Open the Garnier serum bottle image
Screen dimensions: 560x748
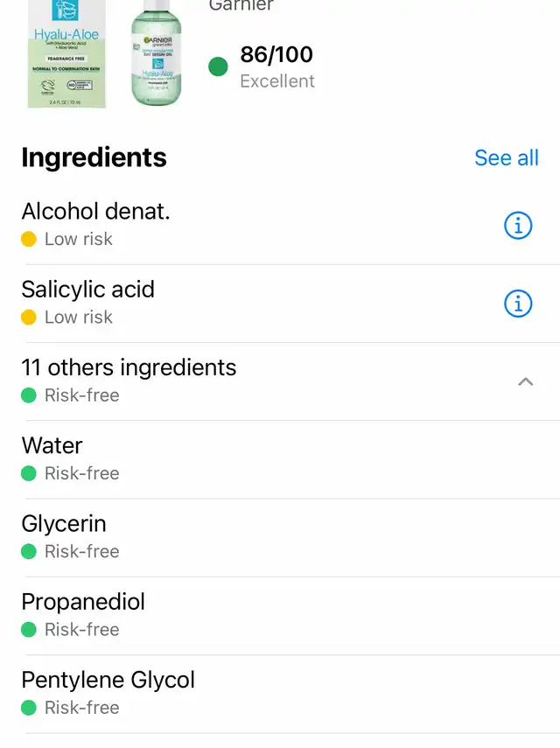(x=157, y=52)
